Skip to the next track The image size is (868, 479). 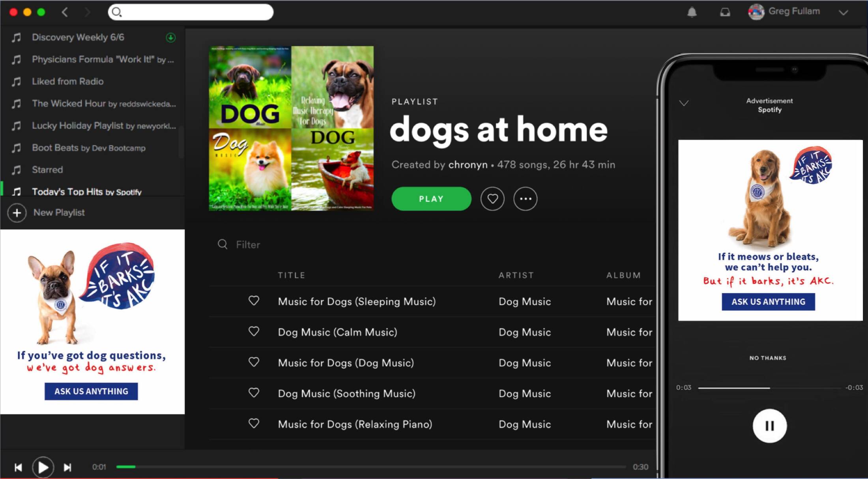[x=67, y=468]
